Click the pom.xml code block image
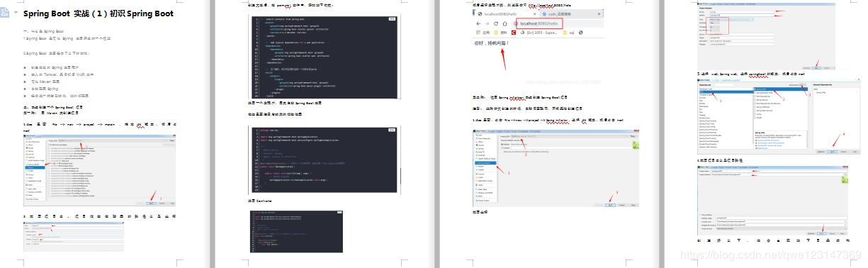This screenshot has width=868, height=268. click(325, 58)
